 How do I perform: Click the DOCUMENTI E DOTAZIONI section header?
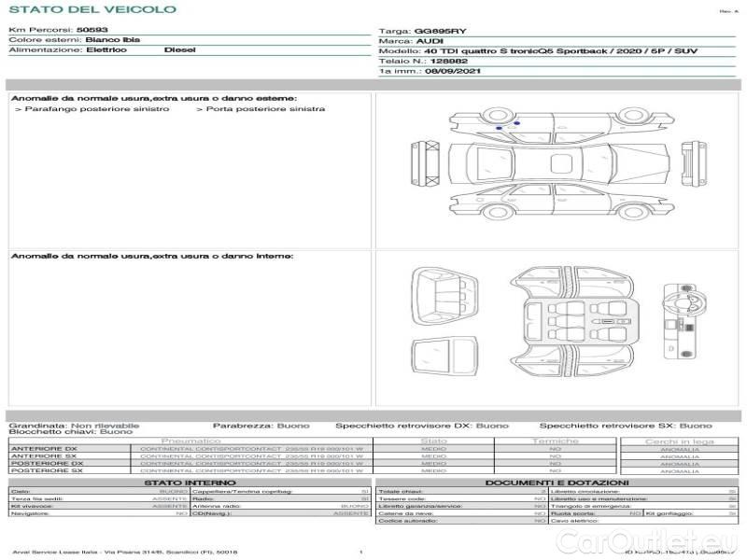(557, 483)
